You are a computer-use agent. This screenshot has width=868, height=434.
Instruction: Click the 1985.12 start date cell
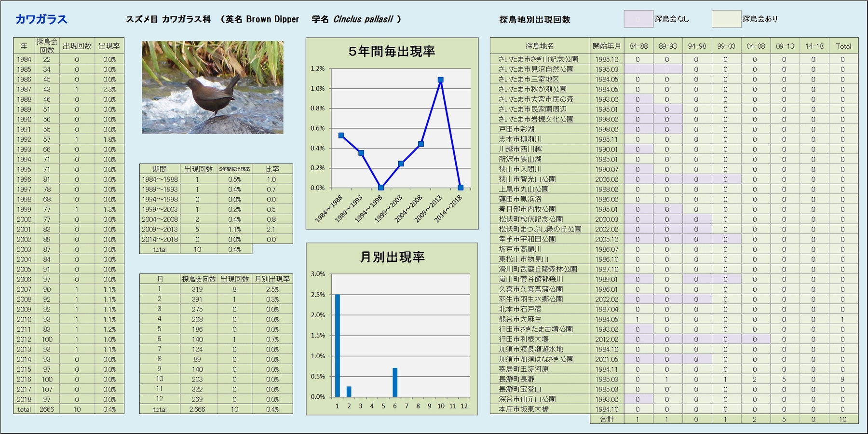[x=607, y=59]
